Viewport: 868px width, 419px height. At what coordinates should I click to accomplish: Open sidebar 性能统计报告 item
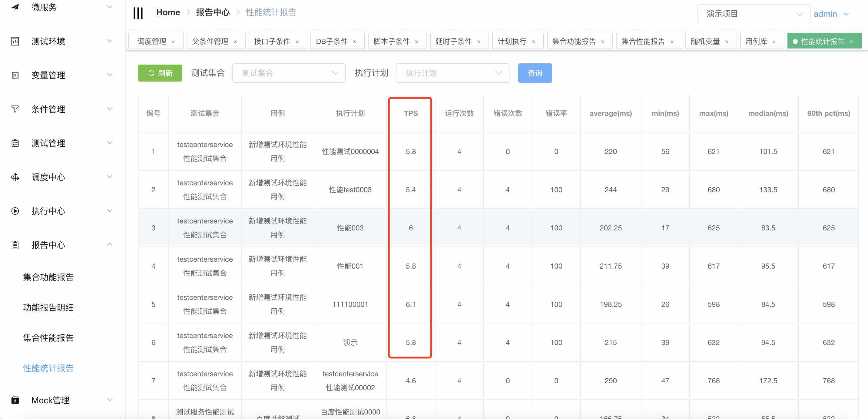[48, 368]
